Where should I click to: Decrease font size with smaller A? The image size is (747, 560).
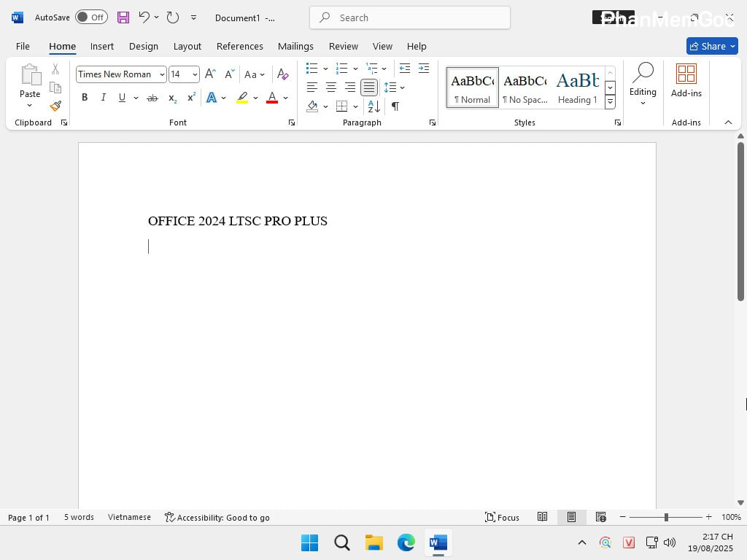(230, 74)
